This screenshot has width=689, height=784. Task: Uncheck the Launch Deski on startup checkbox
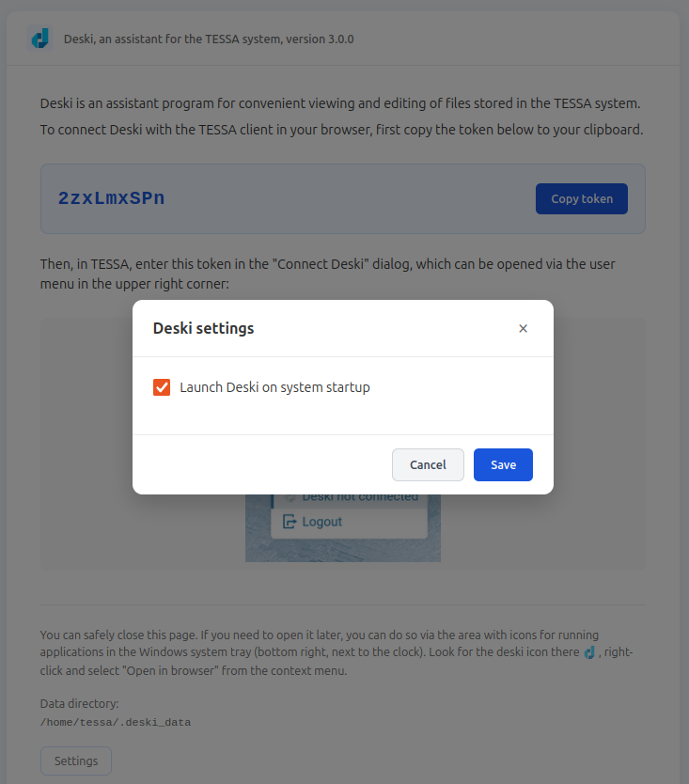(x=162, y=387)
